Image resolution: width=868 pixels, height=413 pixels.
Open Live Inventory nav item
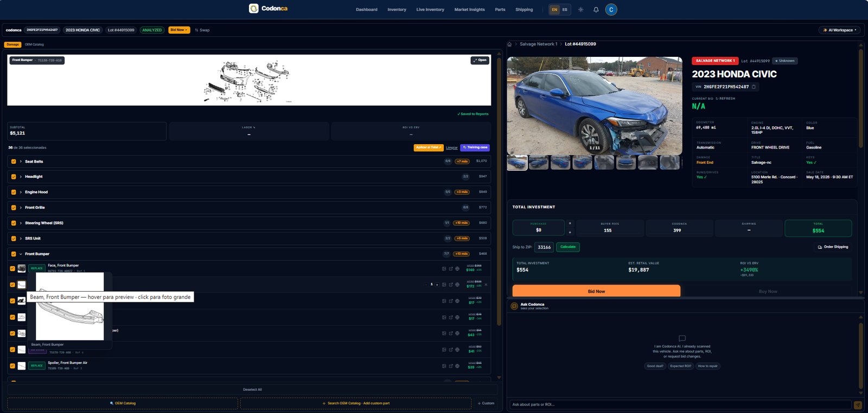(x=430, y=10)
